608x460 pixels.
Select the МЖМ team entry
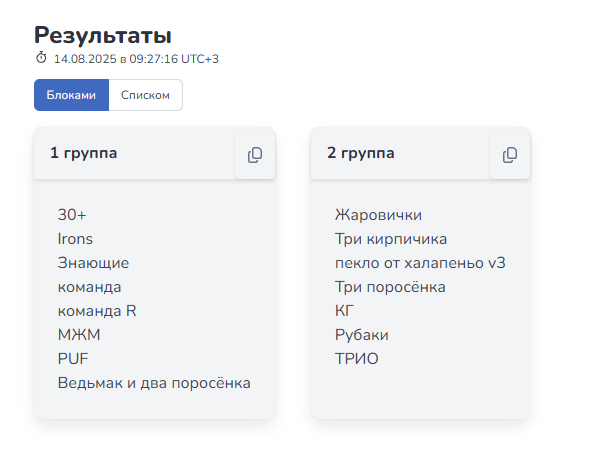click(x=79, y=335)
